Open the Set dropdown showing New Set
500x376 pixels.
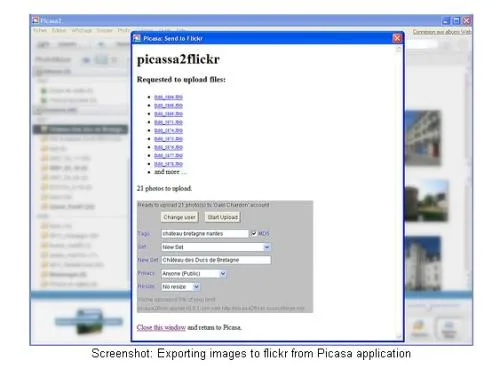point(216,247)
